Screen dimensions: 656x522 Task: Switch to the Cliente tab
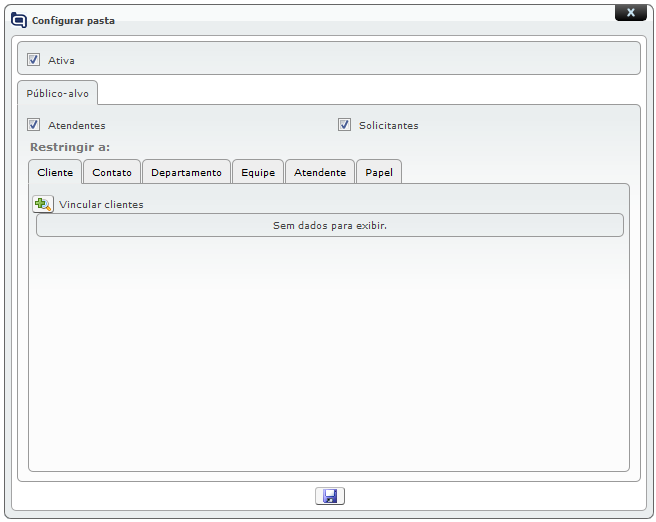[55, 172]
